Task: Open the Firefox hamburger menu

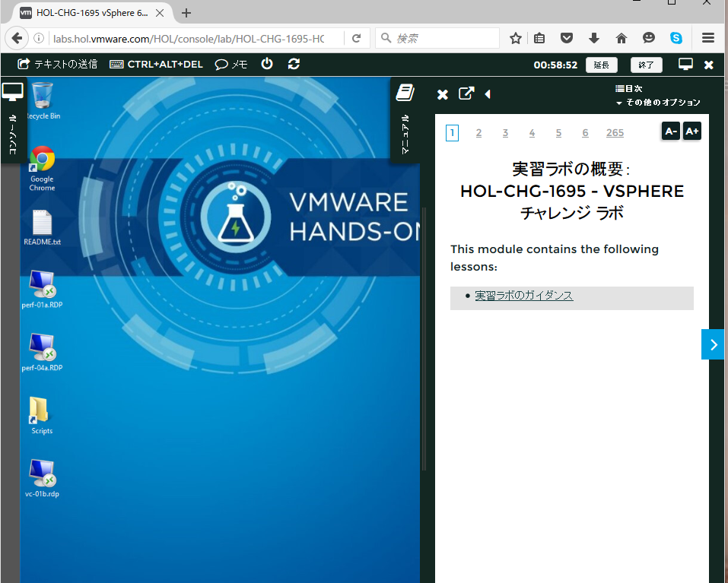Action: tap(708, 38)
